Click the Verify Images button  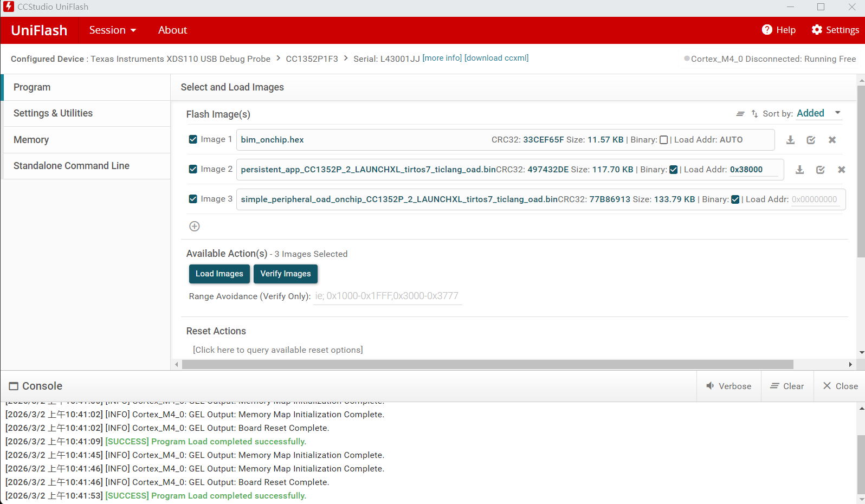click(x=286, y=274)
